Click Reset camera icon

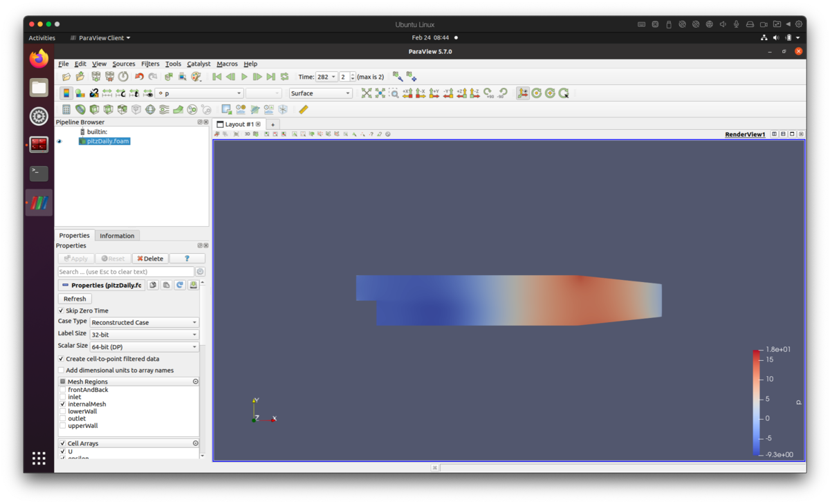[x=367, y=93]
